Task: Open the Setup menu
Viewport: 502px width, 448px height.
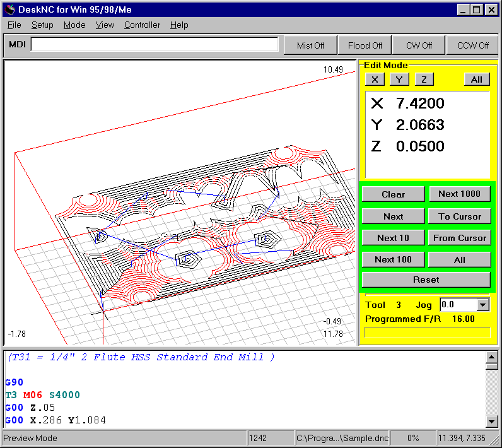Action: coord(42,25)
